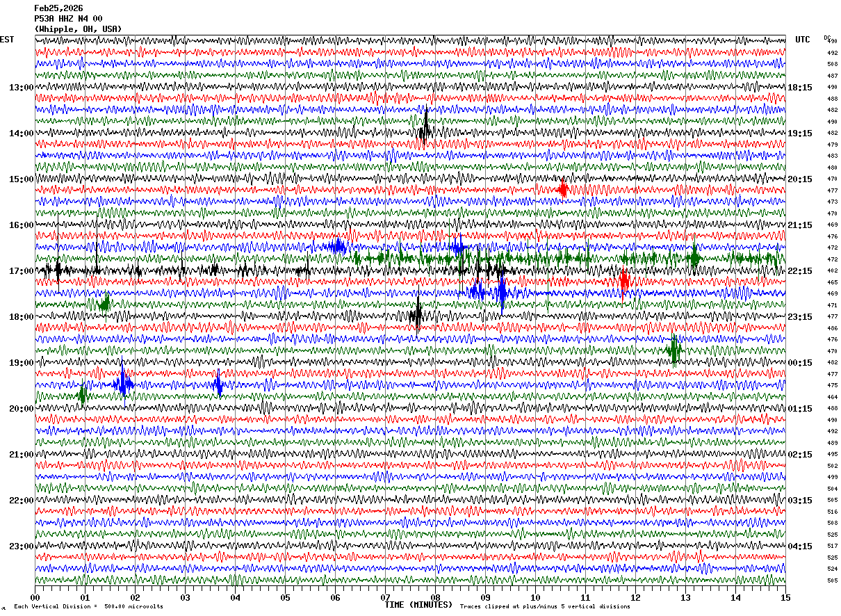The height and width of the screenshot is (616, 841).
Task: Click the DC offset value 495
Action: 832,454
